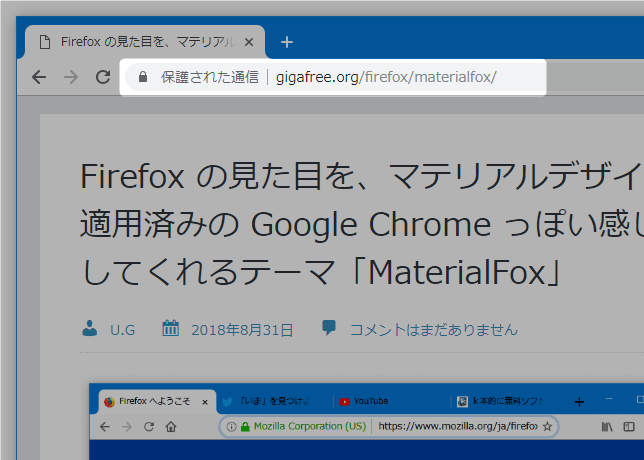Click the calendar icon by the date

point(170,328)
